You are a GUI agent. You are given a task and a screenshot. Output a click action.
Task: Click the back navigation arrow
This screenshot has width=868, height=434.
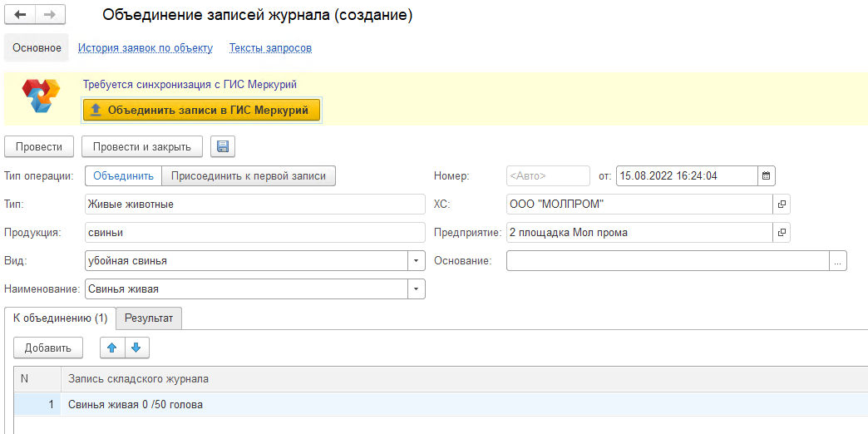pyautogui.click(x=21, y=15)
